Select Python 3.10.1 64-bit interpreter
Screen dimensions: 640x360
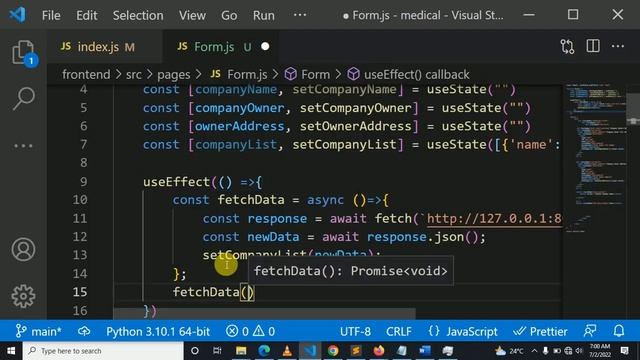[x=158, y=331]
